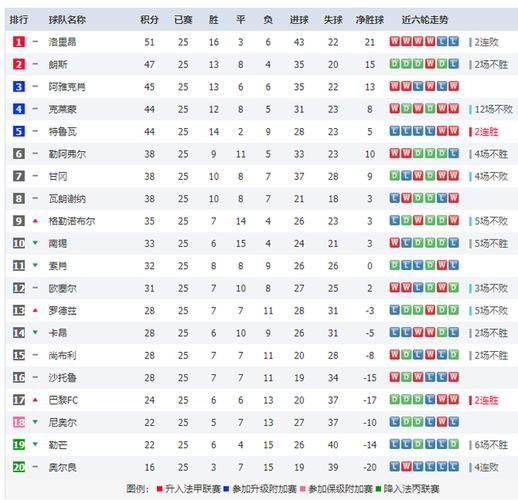
Task: Click the blue rank 3 badge
Action: point(19,87)
